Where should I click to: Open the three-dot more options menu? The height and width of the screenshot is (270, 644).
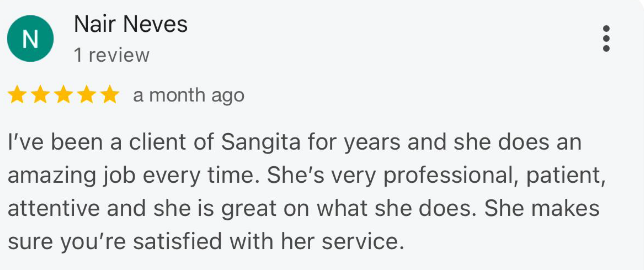click(x=606, y=38)
